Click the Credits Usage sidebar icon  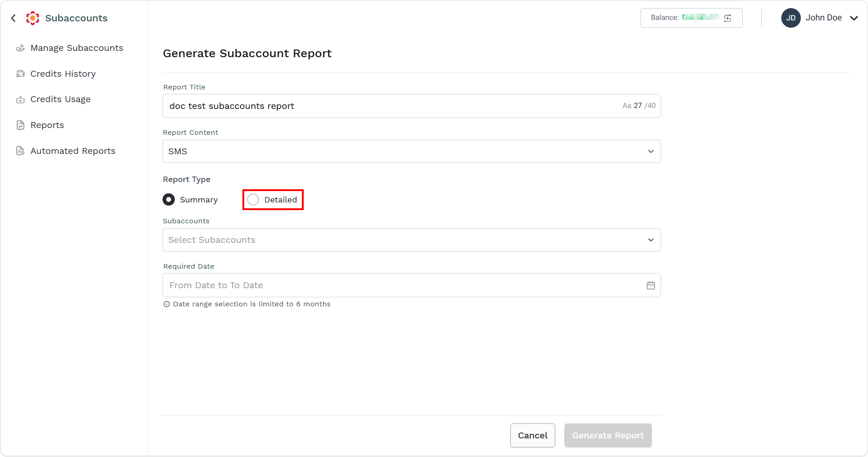click(x=20, y=99)
